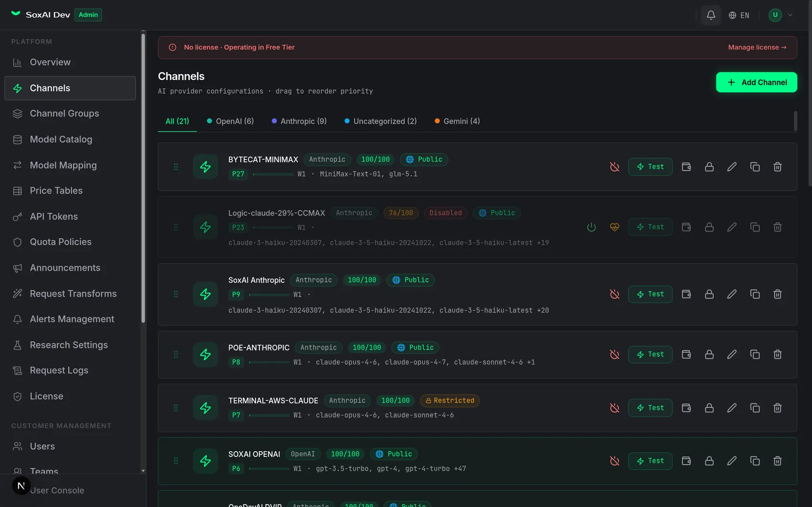Click the weight bar of TERMINAL-AWS-CLAUDE row

pyautogui.click(x=269, y=415)
